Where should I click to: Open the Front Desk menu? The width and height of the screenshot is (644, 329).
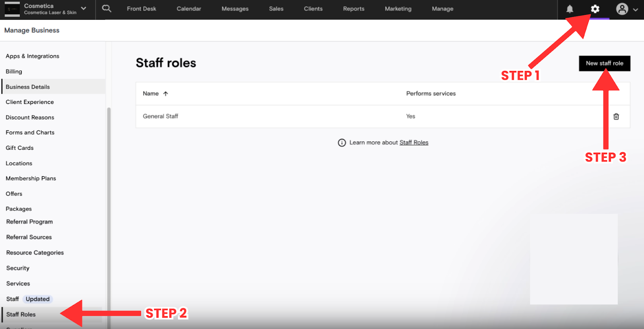tap(141, 9)
